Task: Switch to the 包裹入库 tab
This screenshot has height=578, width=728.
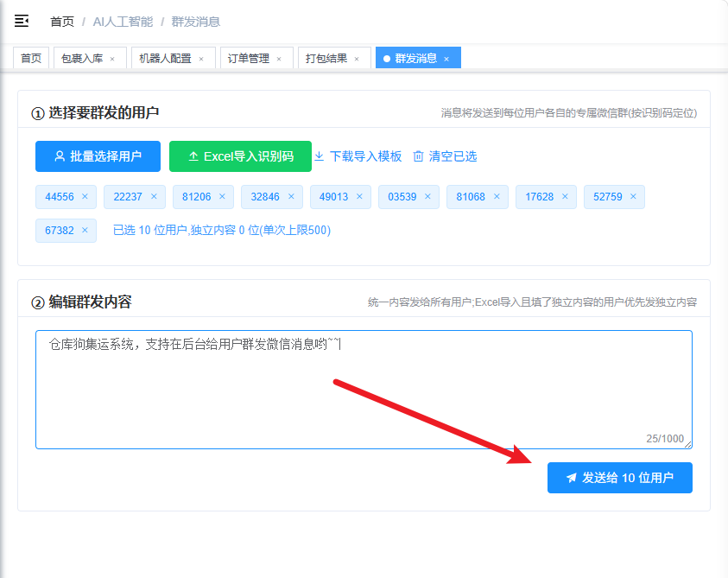Action: pyautogui.click(x=90, y=58)
